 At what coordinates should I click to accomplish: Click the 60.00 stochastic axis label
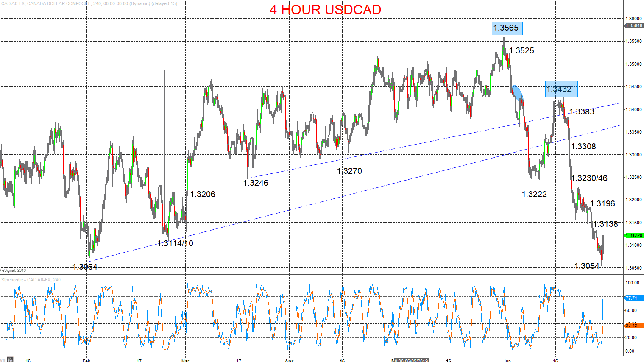631,310
